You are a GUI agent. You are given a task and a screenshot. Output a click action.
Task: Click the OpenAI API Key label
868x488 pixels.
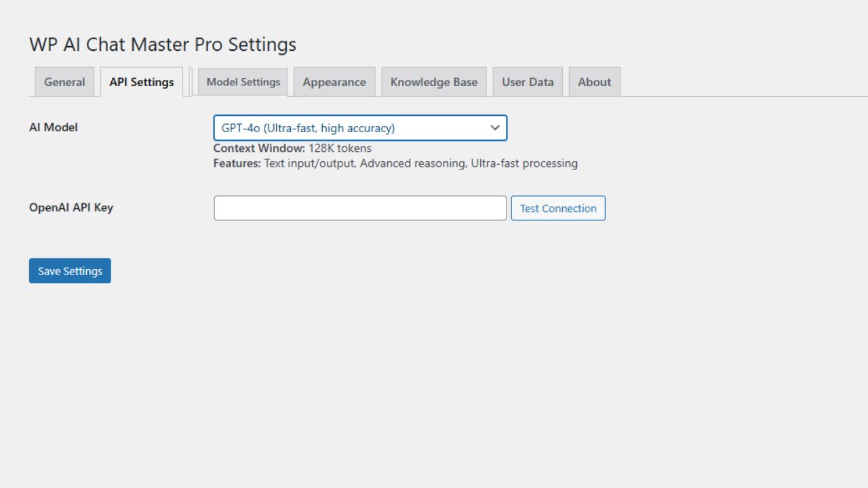71,207
